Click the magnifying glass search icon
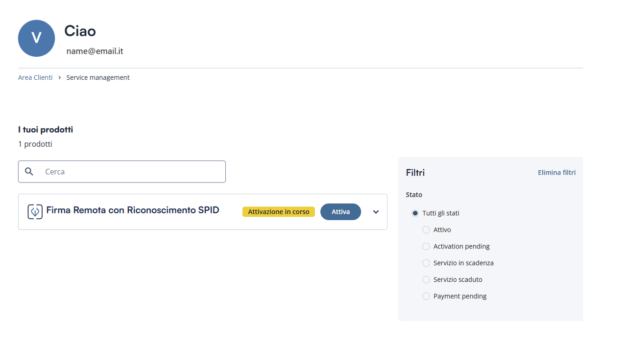The image size is (627, 364). pos(29,172)
